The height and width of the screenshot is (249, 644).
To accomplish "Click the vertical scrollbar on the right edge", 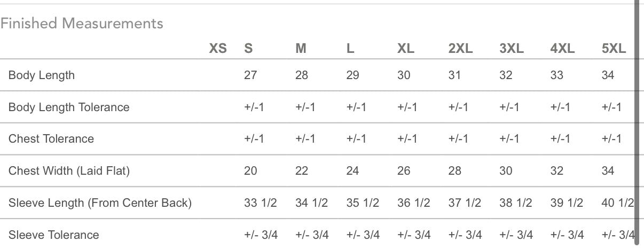I will tap(636, 123).
